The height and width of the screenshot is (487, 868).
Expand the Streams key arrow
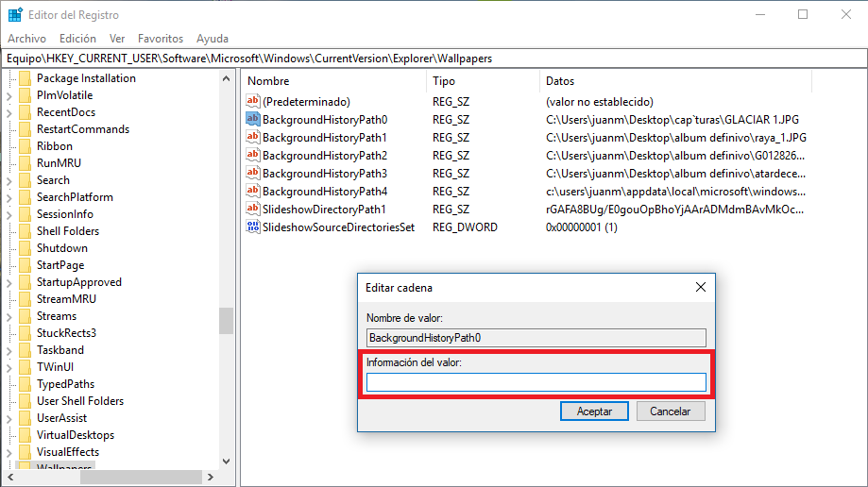point(9,316)
